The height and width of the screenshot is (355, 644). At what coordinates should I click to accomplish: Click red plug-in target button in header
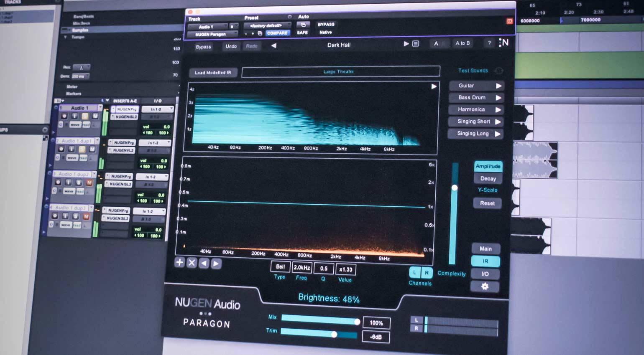click(509, 21)
